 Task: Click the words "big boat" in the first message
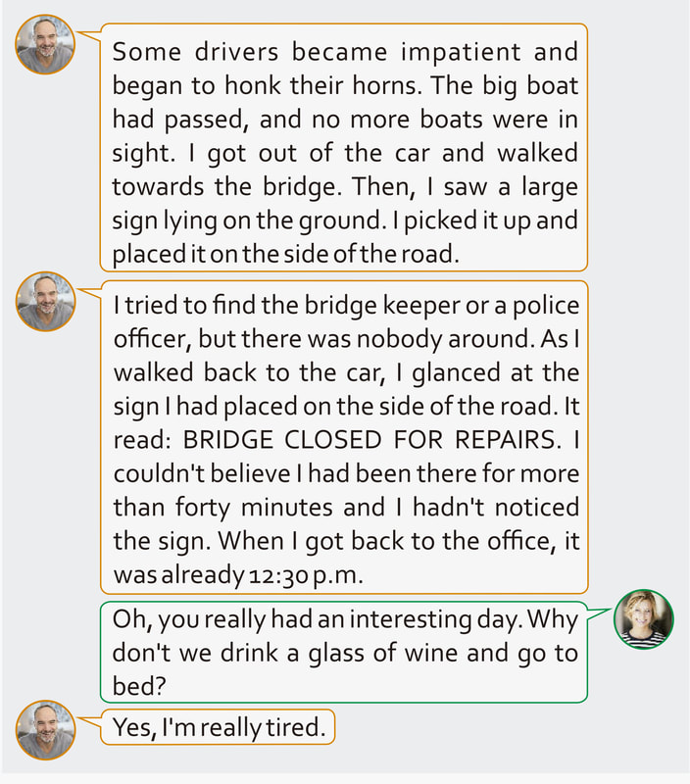pos(530,86)
